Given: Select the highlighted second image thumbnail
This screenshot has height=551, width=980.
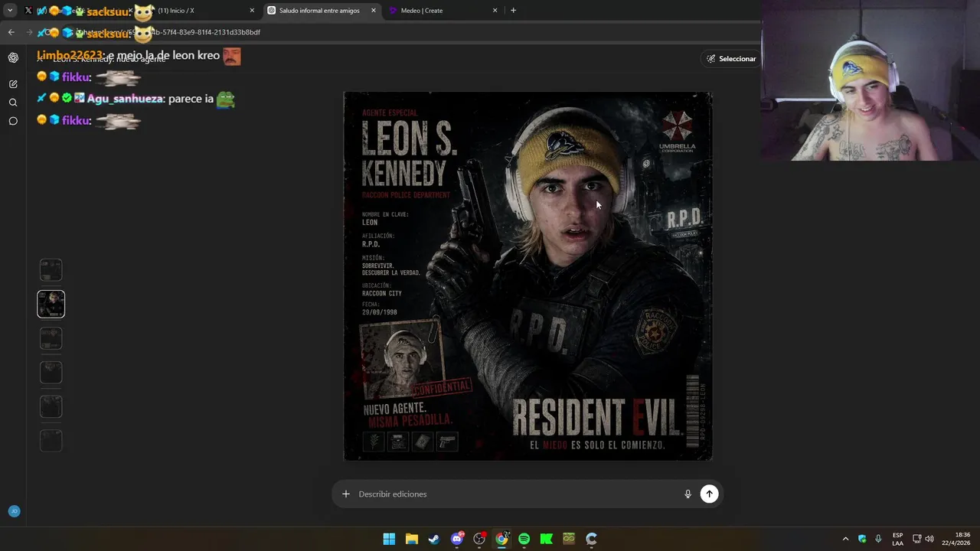Looking at the screenshot, I should pos(51,304).
